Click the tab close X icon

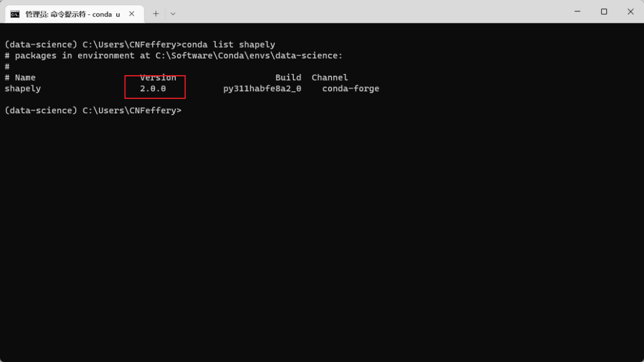[131, 13]
